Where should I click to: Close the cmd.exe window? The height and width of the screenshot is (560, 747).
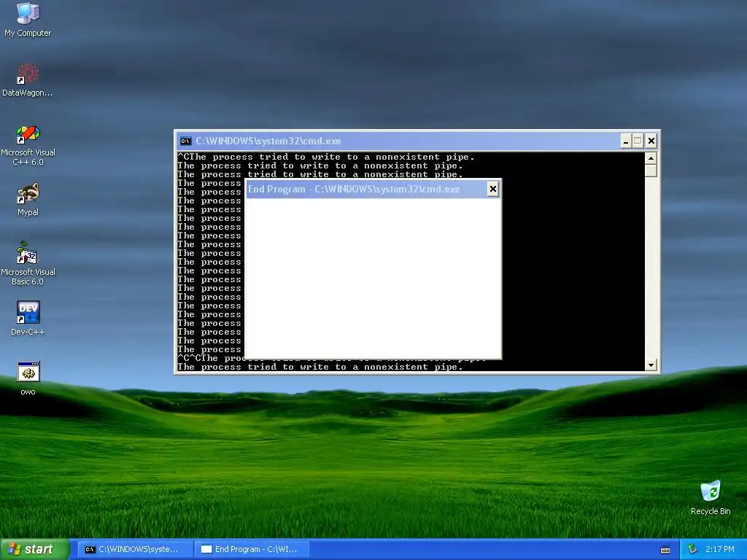651,141
